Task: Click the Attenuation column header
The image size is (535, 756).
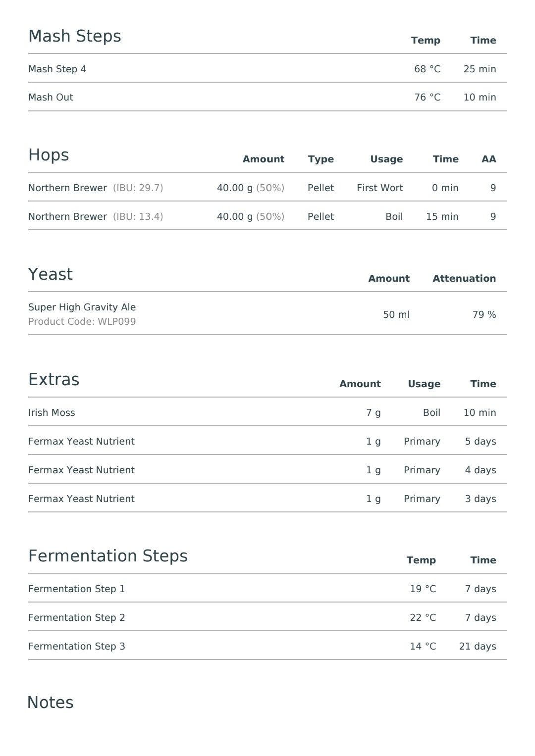Action: pyautogui.click(x=464, y=278)
